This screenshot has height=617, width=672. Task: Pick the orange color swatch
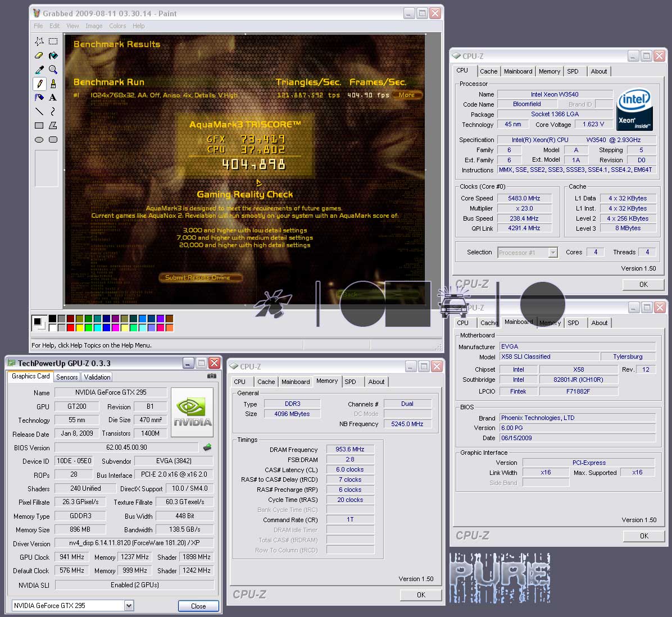click(x=169, y=327)
